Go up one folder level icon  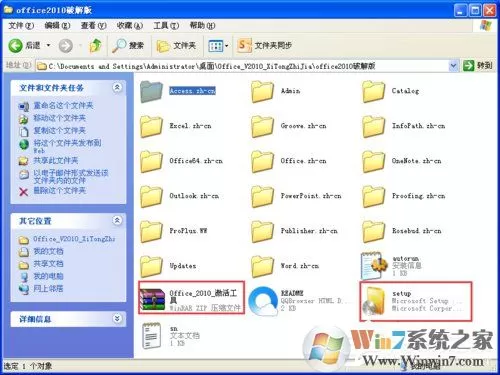click(x=96, y=45)
